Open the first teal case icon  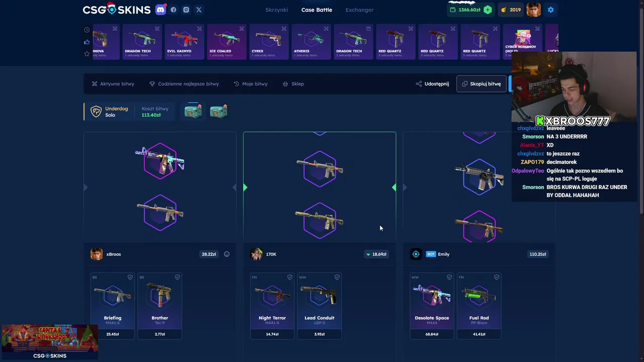(193, 111)
